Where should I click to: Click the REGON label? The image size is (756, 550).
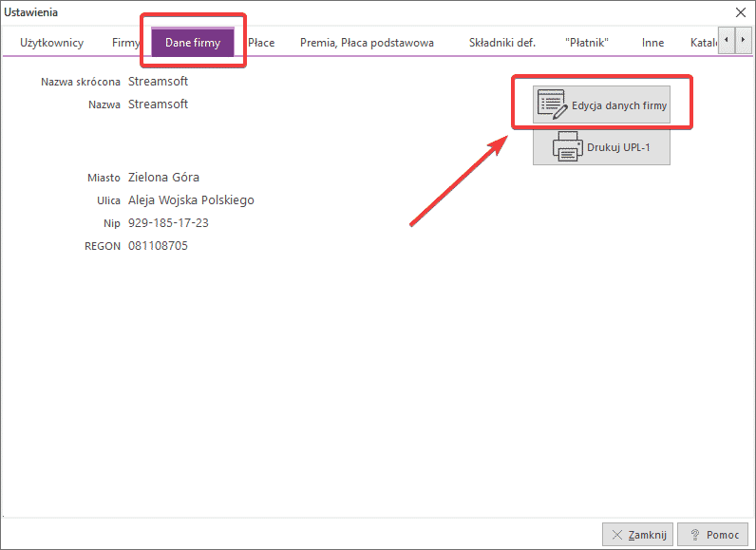103,246
